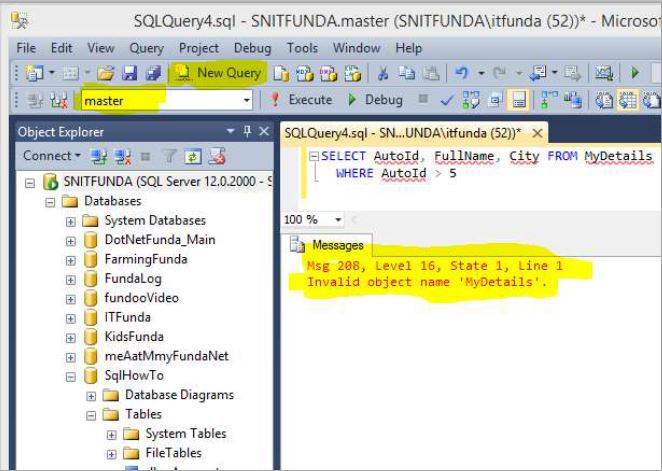Click MyDetails in the query editor

tap(618, 156)
